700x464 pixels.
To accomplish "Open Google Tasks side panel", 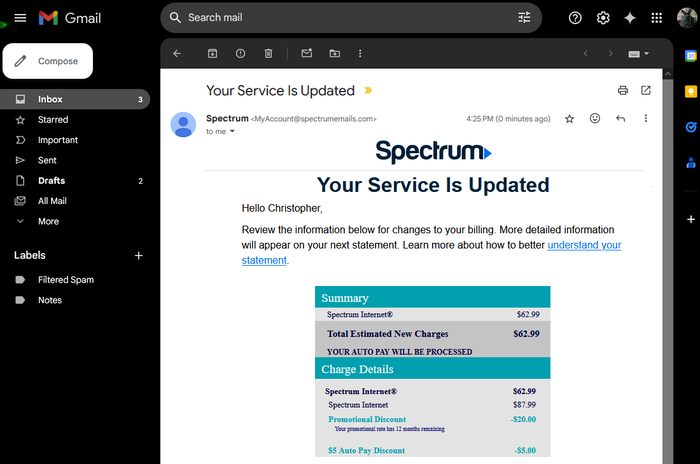I will 691,127.
